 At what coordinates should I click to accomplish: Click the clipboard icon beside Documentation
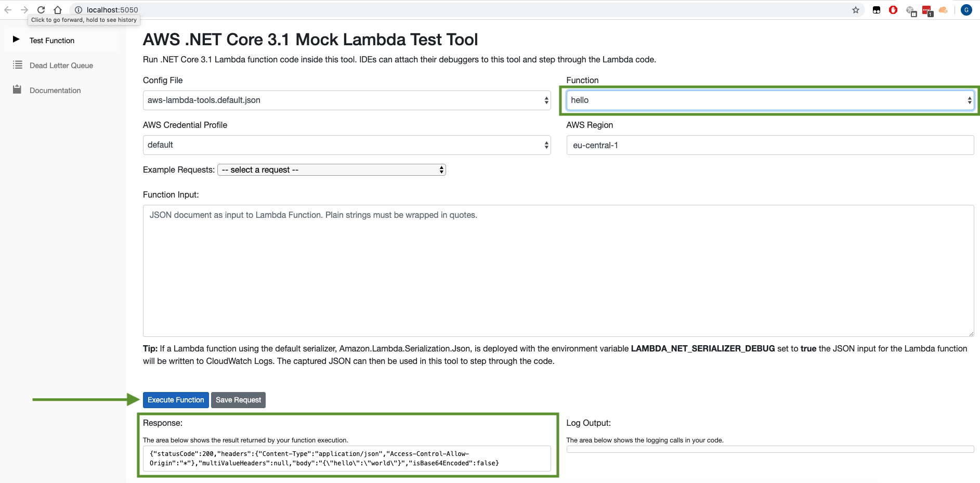point(17,89)
